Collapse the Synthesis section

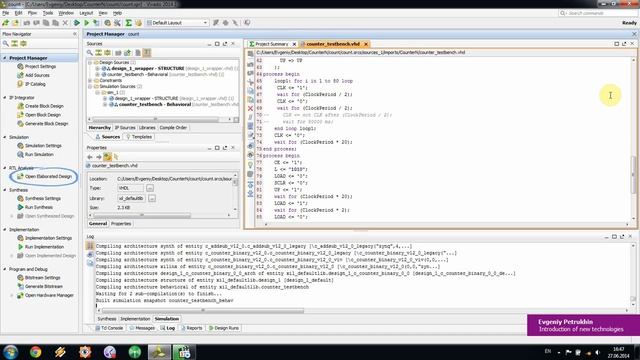[5, 190]
